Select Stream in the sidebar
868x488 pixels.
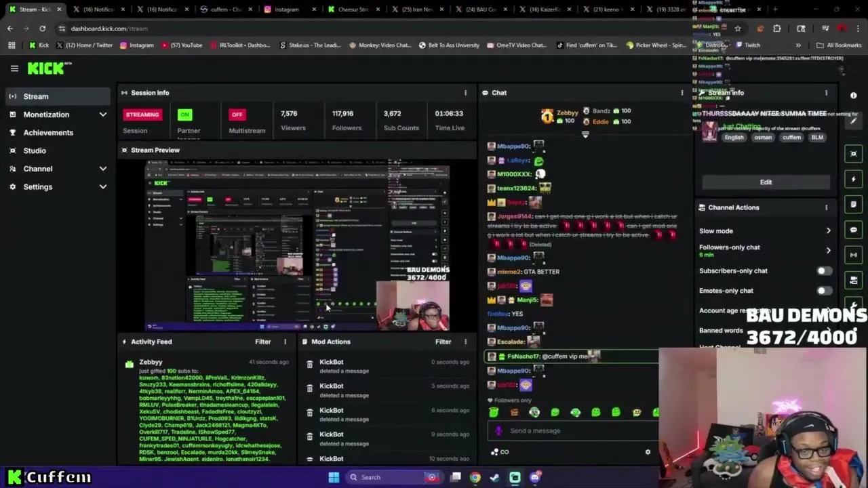coord(58,96)
